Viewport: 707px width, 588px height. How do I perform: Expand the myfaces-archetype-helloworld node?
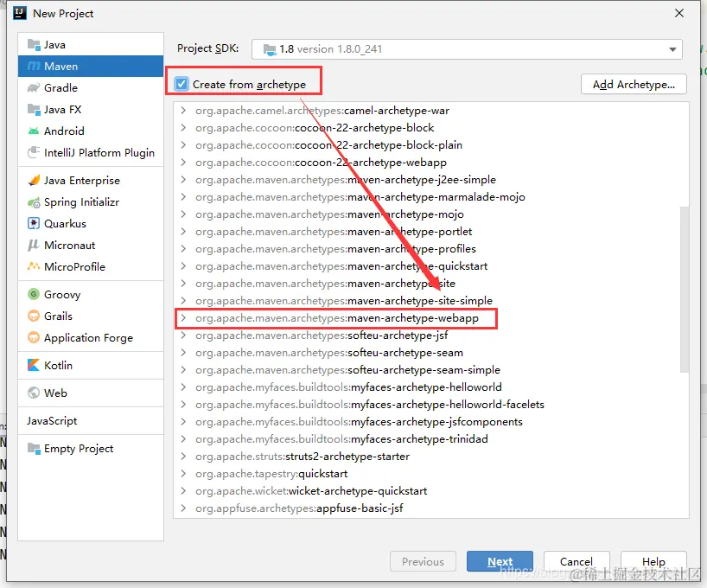point(183,387)
